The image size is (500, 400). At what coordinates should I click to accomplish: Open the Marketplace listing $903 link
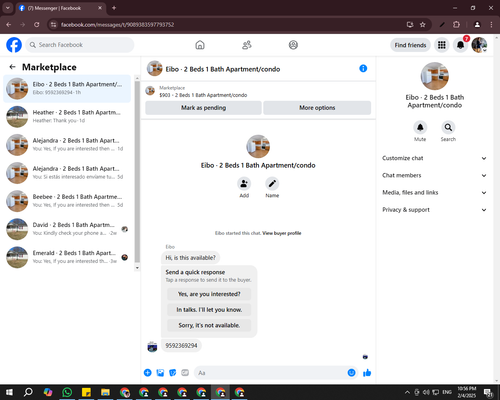[x=203, y=95]
